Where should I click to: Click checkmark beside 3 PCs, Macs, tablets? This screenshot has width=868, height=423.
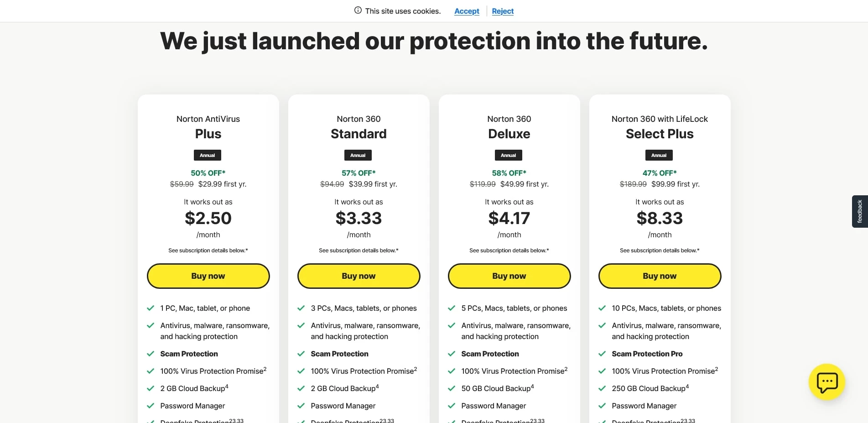[x=301, y=308]
